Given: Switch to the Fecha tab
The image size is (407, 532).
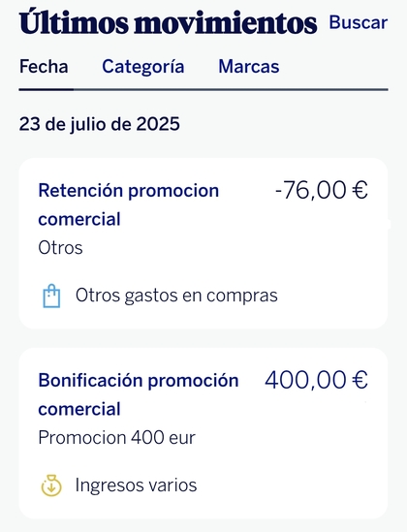Looking at the screenshot, I should click(x=44, y=67).
